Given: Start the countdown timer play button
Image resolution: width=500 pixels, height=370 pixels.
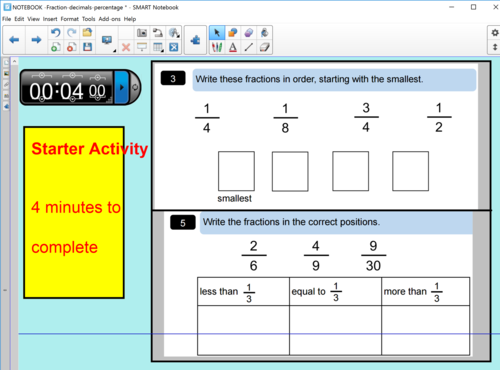Looking at the screenshot, I should [x=122, y=87].
